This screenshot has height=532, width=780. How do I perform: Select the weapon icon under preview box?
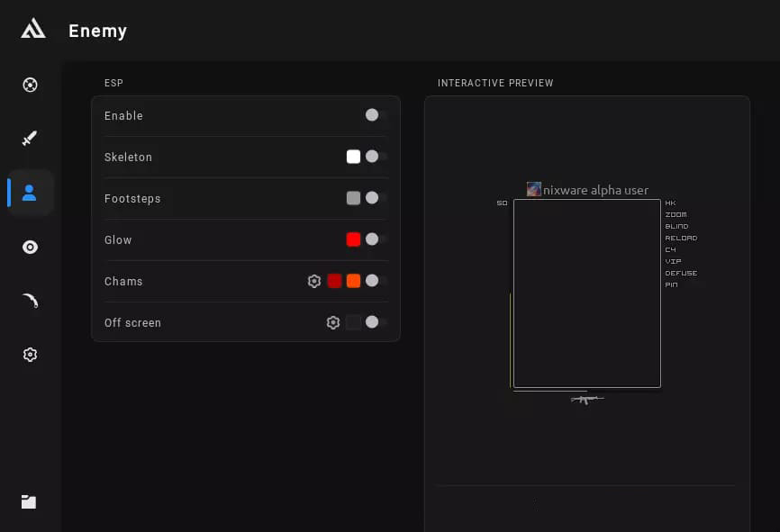click(x=587, y=400)
